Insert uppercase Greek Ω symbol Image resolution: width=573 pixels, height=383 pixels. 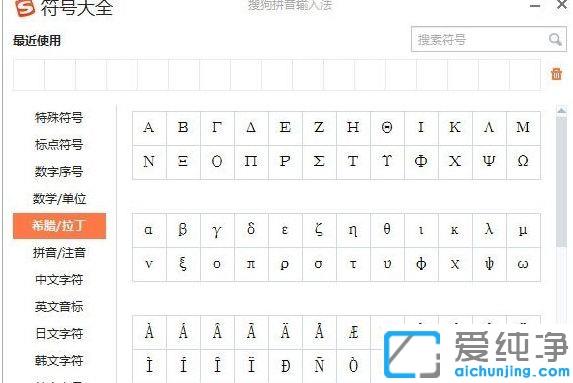pyautogui.click(x=523, y=162)
